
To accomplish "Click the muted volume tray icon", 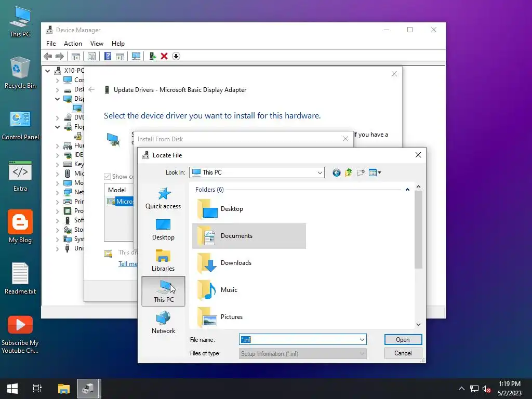I will tap(487, 389).
